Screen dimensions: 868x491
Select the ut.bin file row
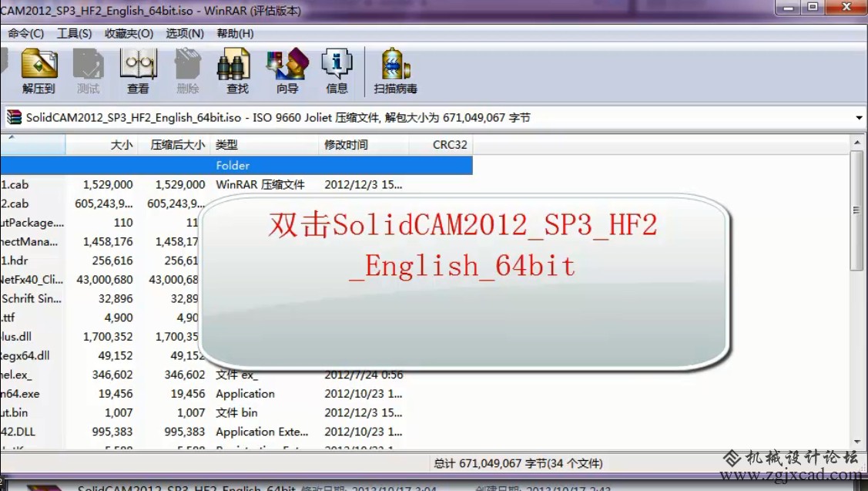click(x=236, y=412)
